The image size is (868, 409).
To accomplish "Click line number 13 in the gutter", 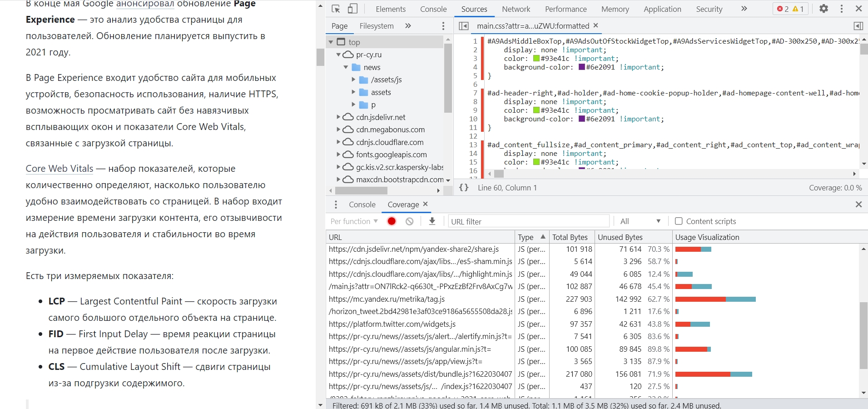I will [x=473, y=145].
